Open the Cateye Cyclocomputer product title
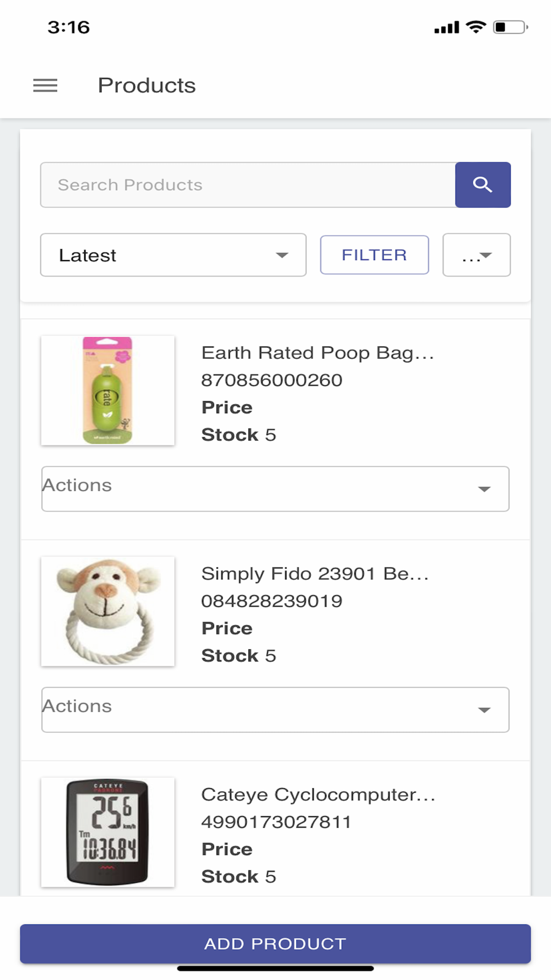The image size is (551, 980). (318, 795)
